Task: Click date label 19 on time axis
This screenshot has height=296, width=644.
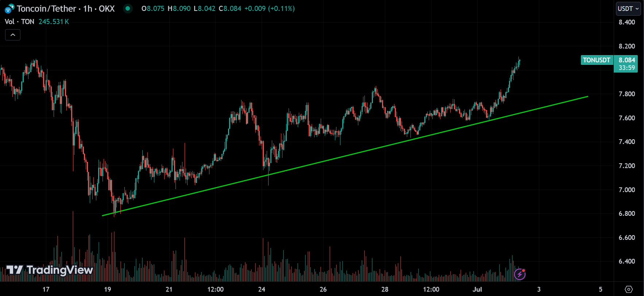Action: [x=107, y=289]
